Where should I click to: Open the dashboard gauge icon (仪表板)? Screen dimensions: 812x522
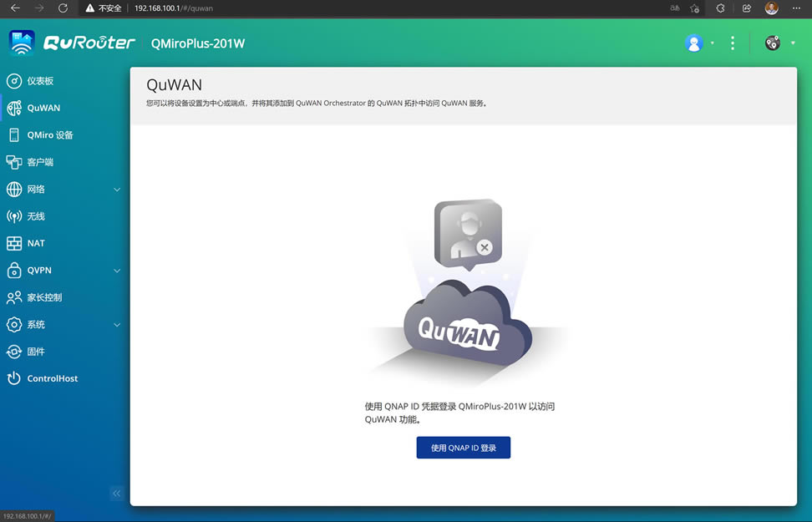(14, 81)
